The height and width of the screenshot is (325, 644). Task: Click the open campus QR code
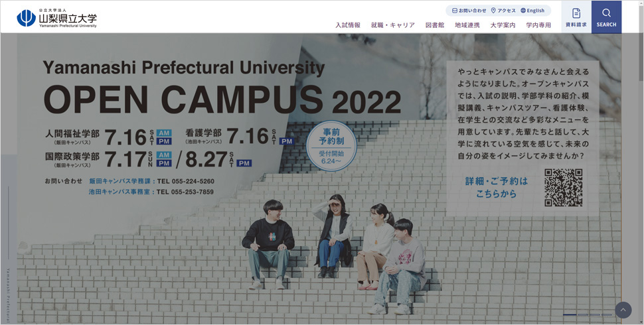[564, 188]
